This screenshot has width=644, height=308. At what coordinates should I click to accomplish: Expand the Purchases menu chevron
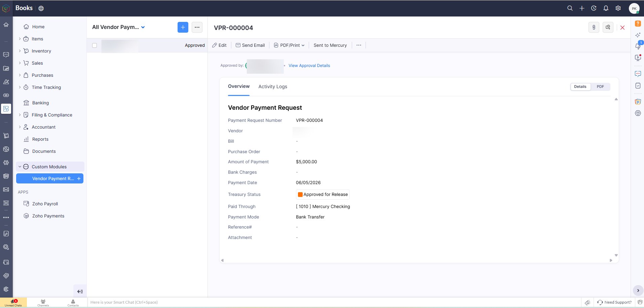pyautogui.click(x=20, y=75)
